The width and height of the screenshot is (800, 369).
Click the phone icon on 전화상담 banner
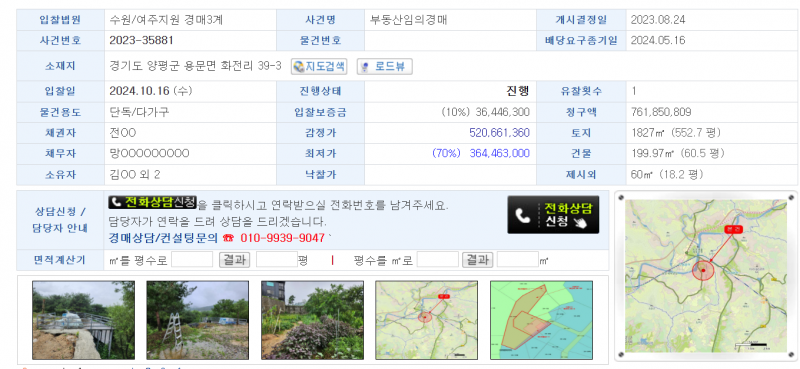[x=522, y=215]
